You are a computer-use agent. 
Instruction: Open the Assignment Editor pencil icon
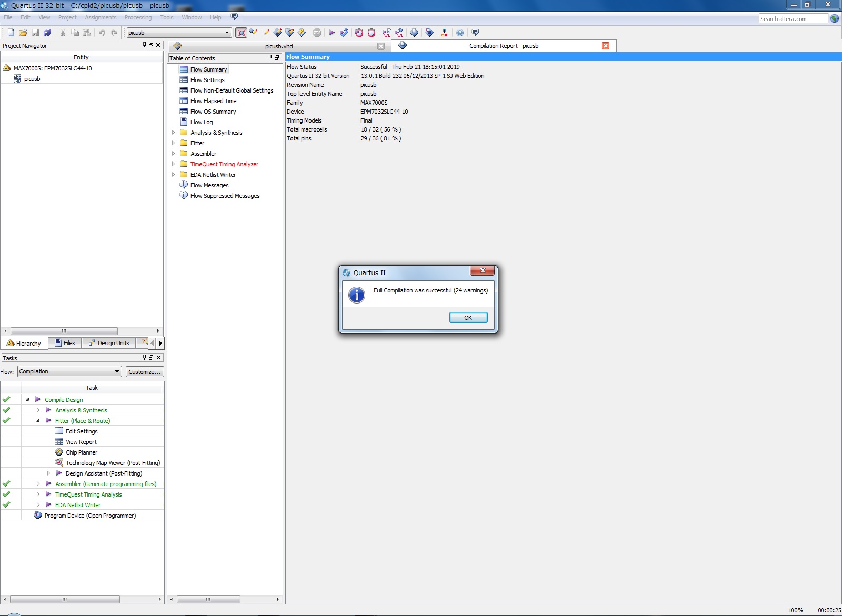pyautogui.click(x=266, y=33)
